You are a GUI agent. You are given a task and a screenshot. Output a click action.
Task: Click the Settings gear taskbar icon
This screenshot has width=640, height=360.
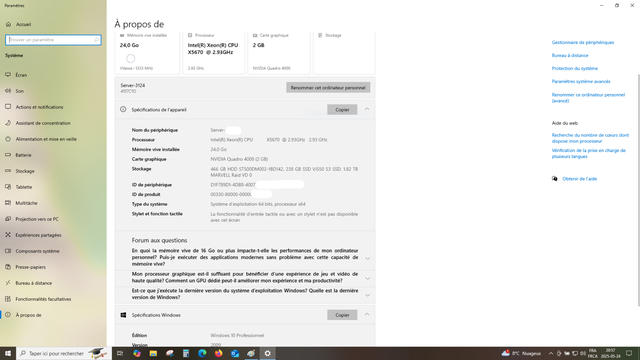tap(267, 353)
